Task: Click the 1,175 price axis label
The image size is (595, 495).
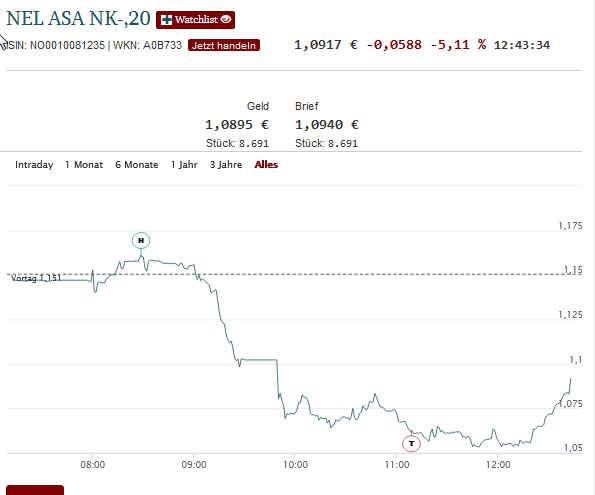Action: click(570, 226)
